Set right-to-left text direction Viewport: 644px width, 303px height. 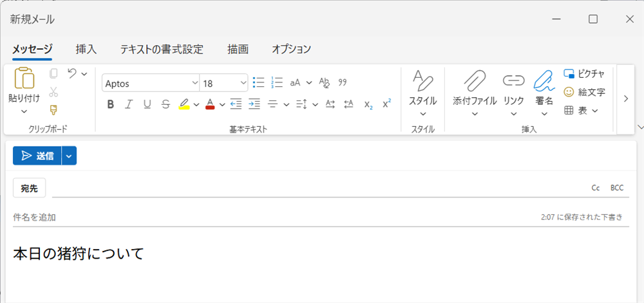pos(348,104)
